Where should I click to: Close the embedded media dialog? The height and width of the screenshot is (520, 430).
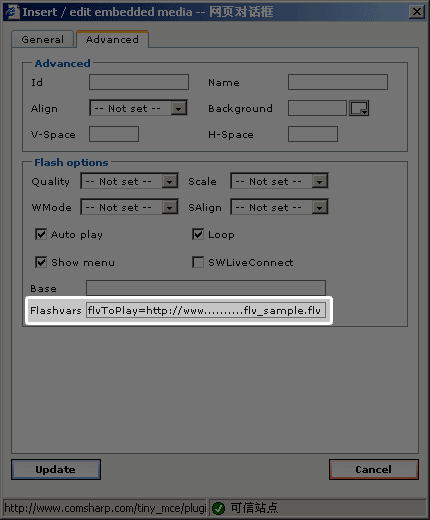point(417,12)
